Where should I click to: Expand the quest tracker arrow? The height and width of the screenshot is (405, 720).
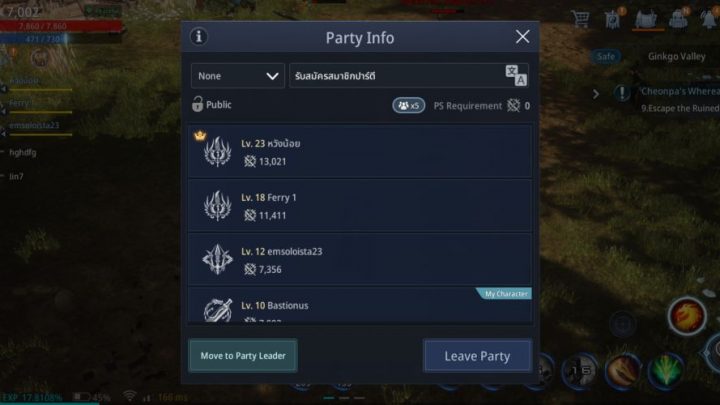click(x=596, y=94)
